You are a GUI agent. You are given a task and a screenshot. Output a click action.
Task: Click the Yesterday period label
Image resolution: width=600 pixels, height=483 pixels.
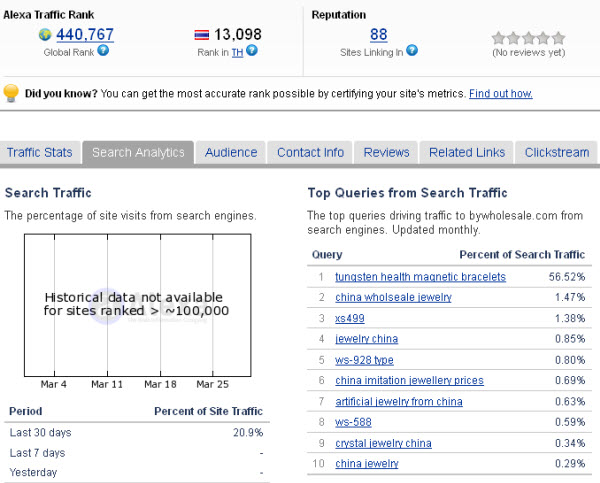tap(33, 473)
